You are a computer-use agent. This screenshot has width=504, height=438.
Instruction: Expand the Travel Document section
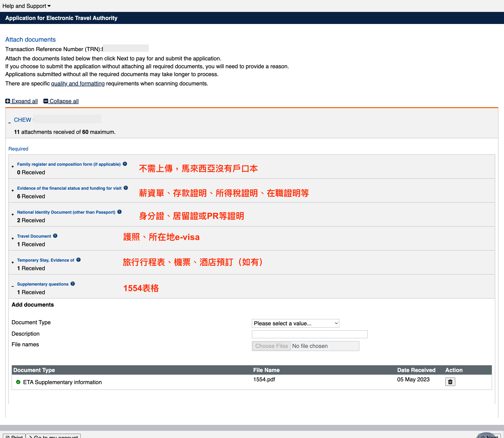point(13,239)
